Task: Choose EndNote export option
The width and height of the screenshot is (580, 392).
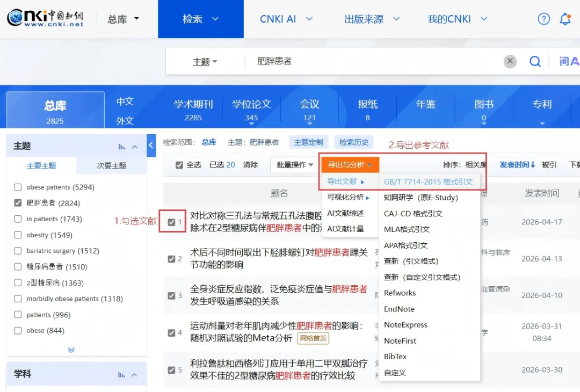Action: (400, 309)
